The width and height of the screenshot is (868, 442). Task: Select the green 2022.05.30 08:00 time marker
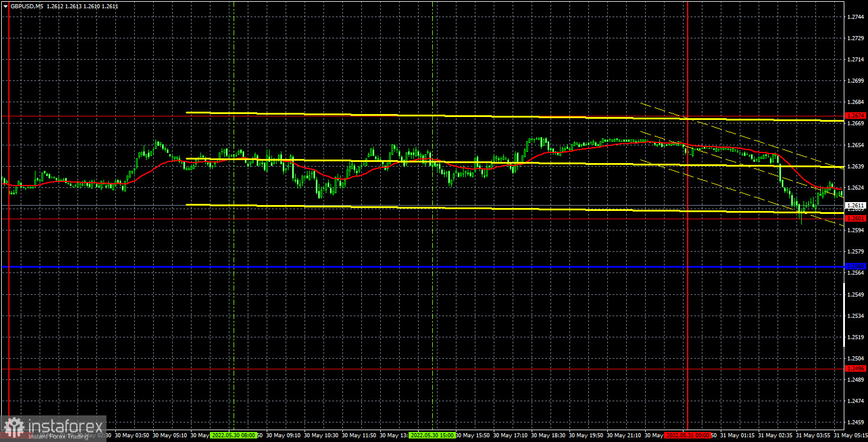click(234, 435)
